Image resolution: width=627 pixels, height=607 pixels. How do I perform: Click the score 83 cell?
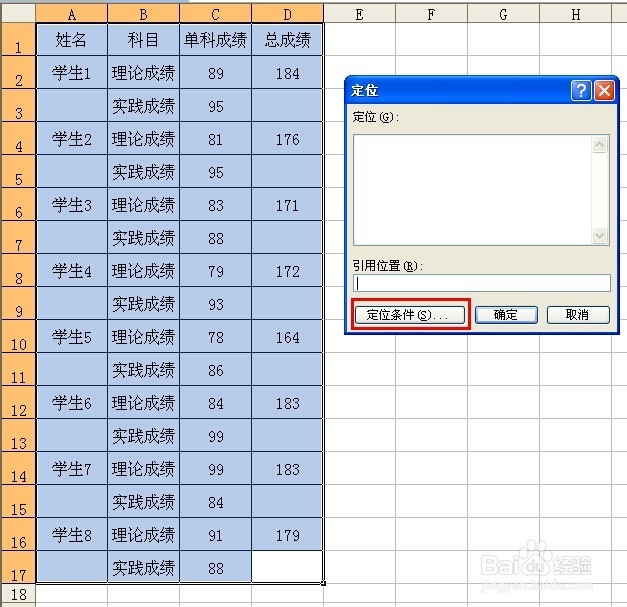coord(216,204)
